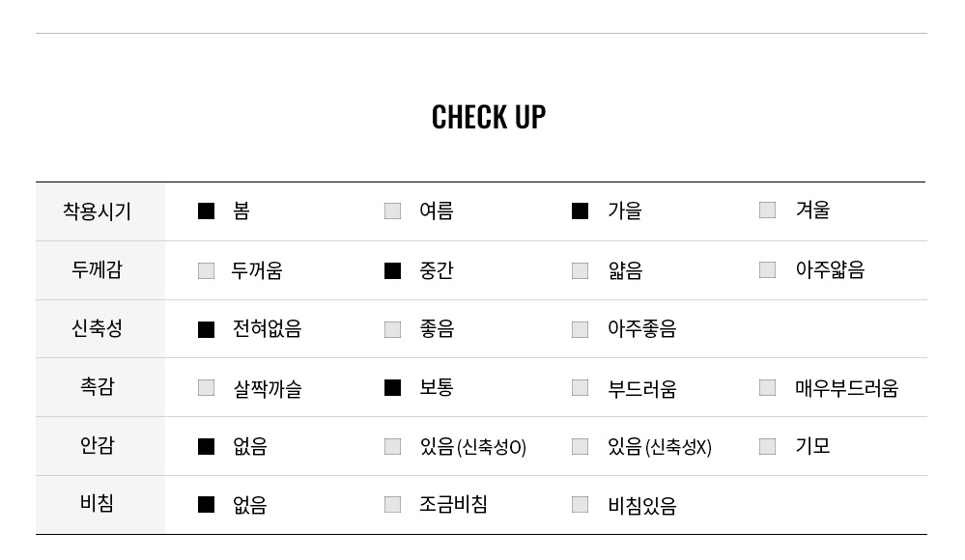Image resolution: width=965 pixels, height=560 pixels.
Task: Toggle the 보통 texture checkbox
Action: 392,388
